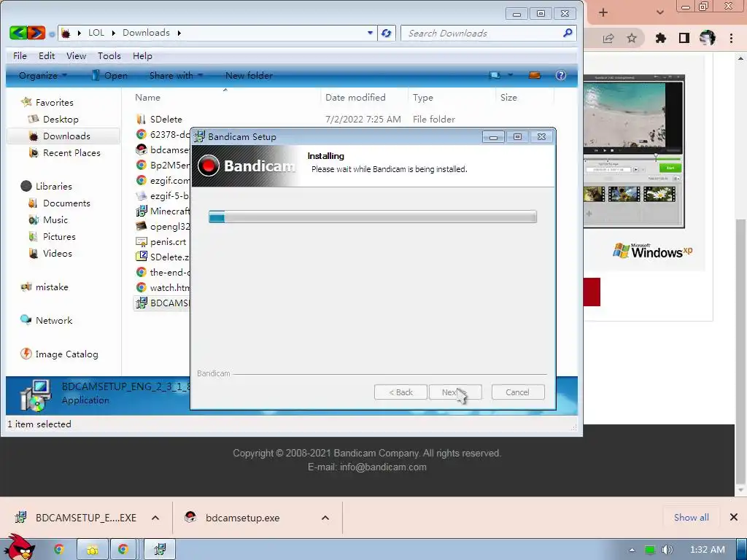This screenshot has width=747, height=560.
Task: Close the Chrome downloads bar
Action: tap(734, 517)
